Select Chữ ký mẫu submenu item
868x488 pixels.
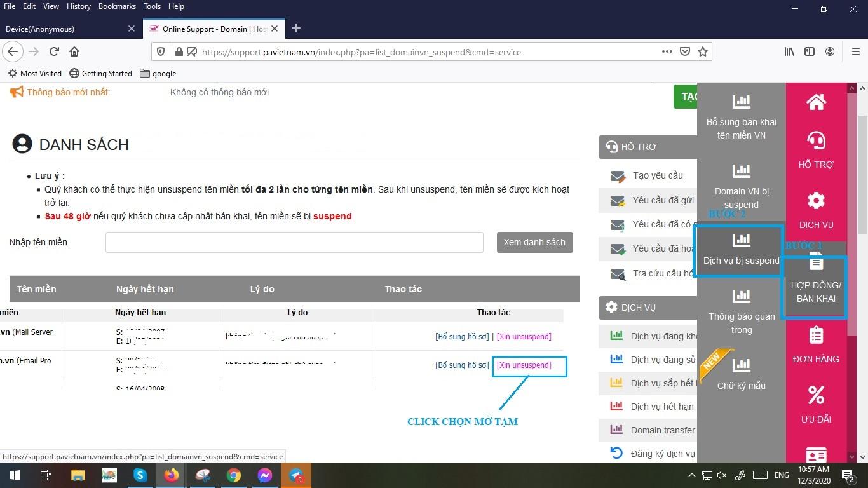click(x=742, y=374)
